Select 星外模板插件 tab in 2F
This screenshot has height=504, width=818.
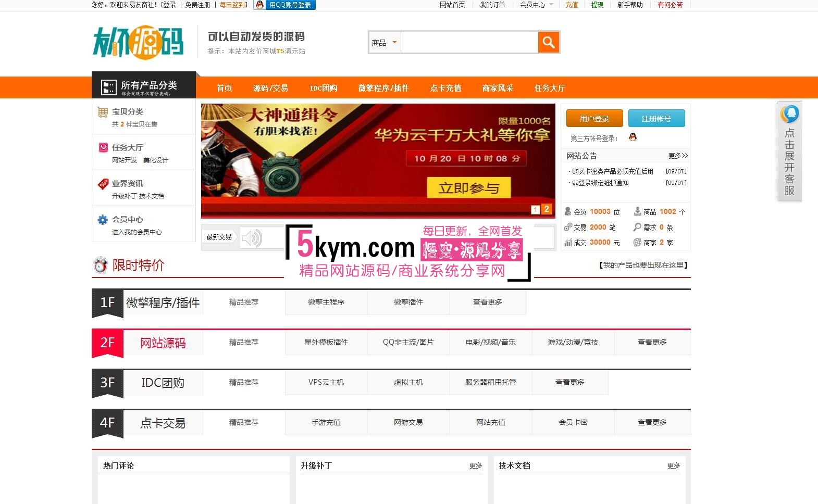(326, 342)
